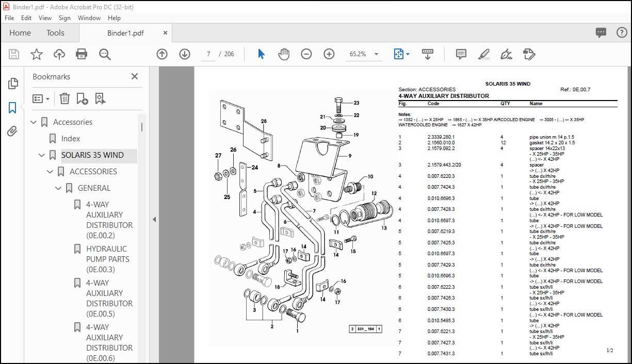Click the '4-WAY AUXILIARY DISTRIBUTOR' page heading

tap(444, 96)
